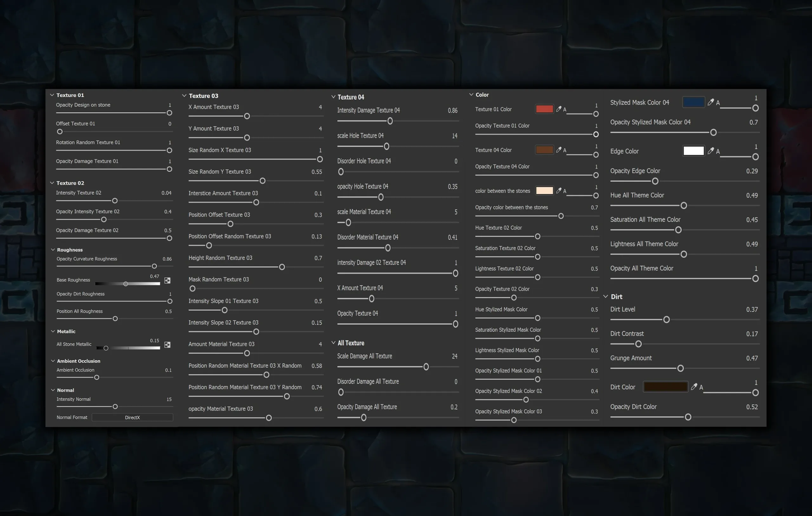The height and width of the screenshot is (516, 812).
Task: Collapse the Dirt section
Action: 606,296
